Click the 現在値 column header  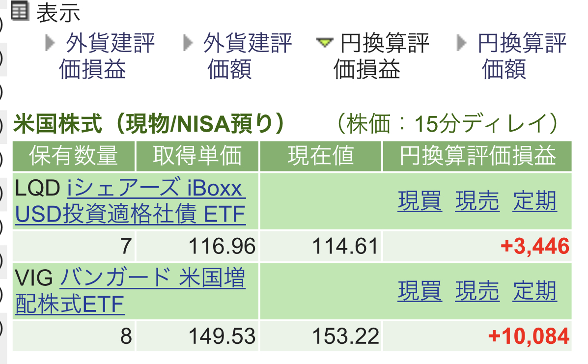pos(321,156)
